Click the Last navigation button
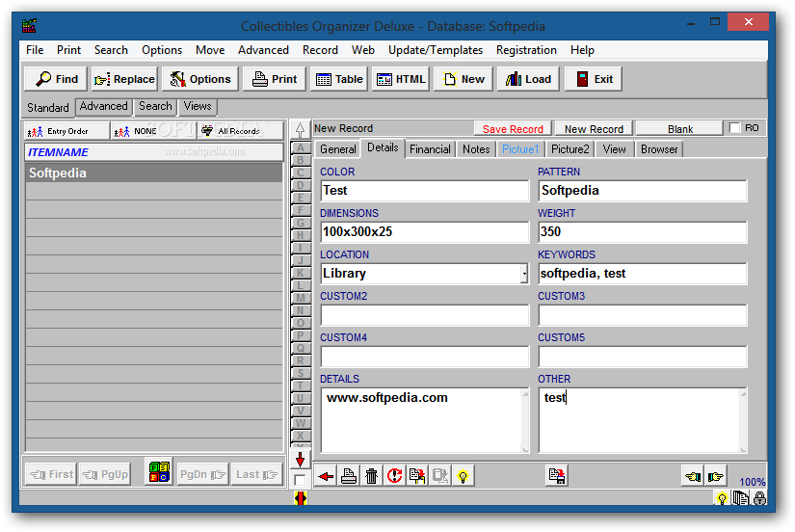The height and width of the screenshot is (532, 795). 257,474
